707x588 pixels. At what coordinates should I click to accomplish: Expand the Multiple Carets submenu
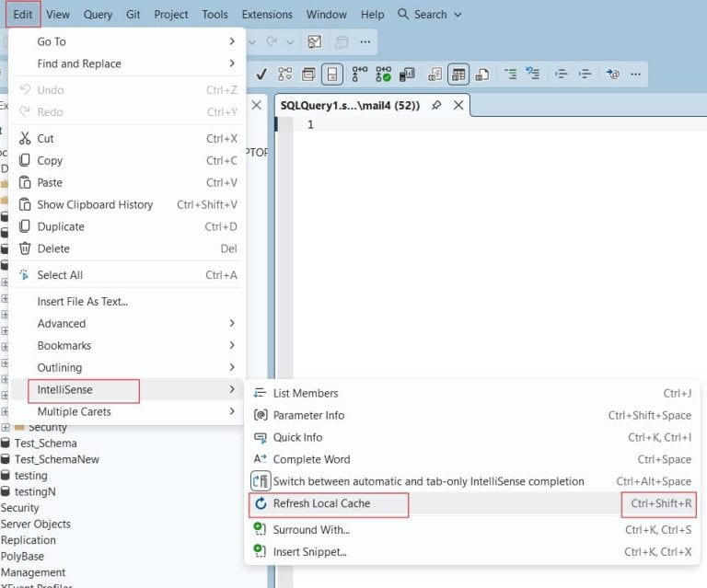tap(127, 412)
